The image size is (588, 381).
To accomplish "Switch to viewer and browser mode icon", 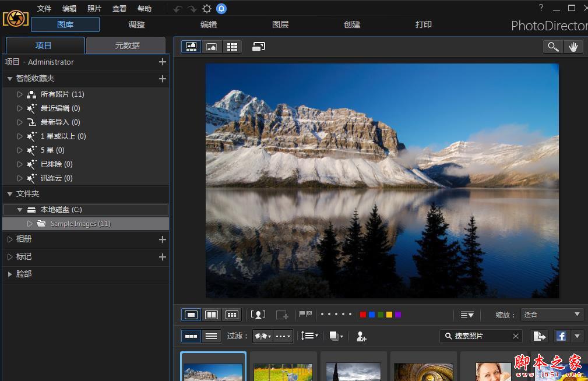I will click(191, 47).
